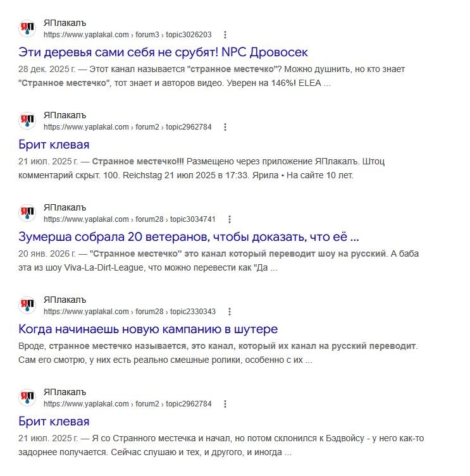Click the ЯПлакалъ favicon of last search result
The image size is (470, 476).
click(x=27, y=398)
